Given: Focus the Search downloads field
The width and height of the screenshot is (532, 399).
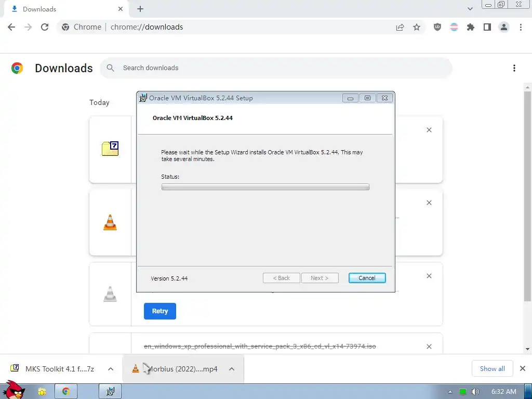Looking at the screenshot, I should coord(276,68).
